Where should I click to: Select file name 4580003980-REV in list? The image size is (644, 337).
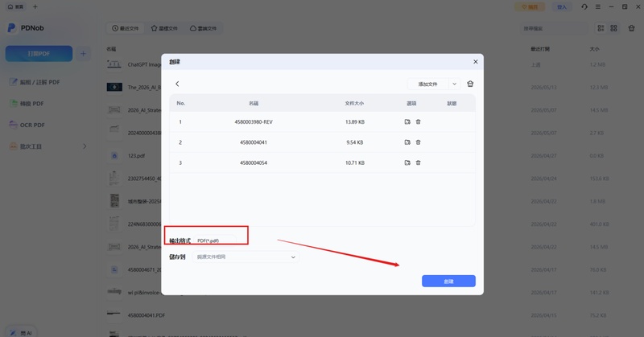pos(254,122)
